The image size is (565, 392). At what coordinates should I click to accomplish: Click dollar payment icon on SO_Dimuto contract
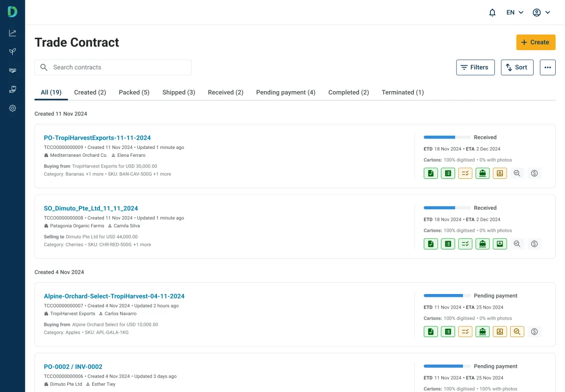tap(534, 244)
